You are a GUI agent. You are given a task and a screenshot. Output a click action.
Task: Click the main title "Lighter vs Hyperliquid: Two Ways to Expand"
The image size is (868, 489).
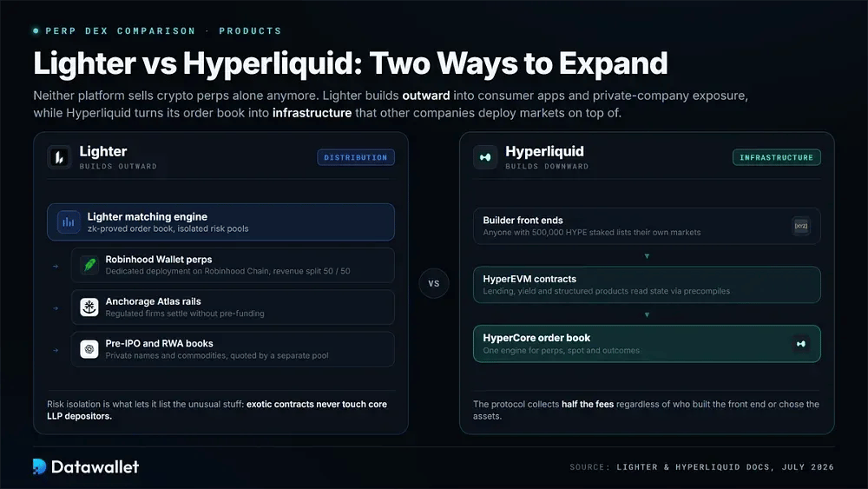point(351,63)
